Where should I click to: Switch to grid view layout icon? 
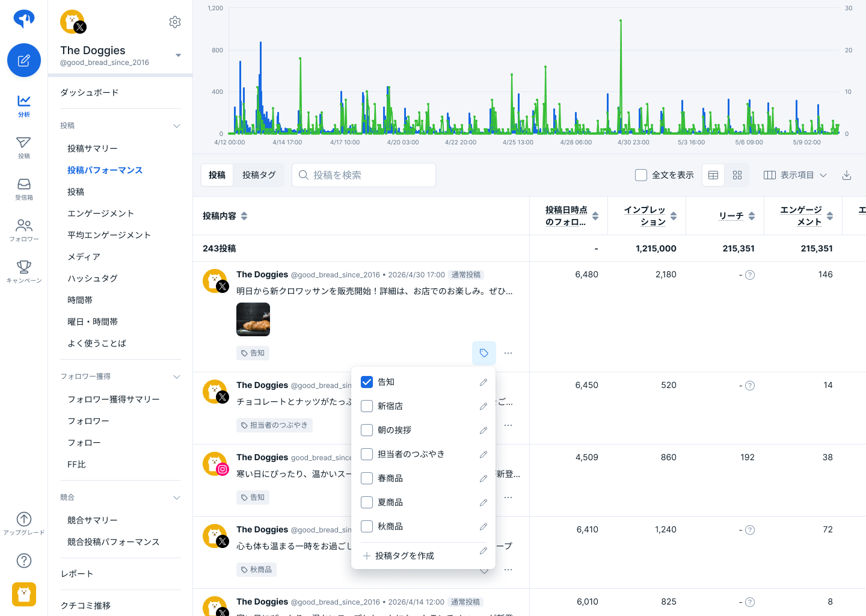pyautogui.click(x=737, y=175)
